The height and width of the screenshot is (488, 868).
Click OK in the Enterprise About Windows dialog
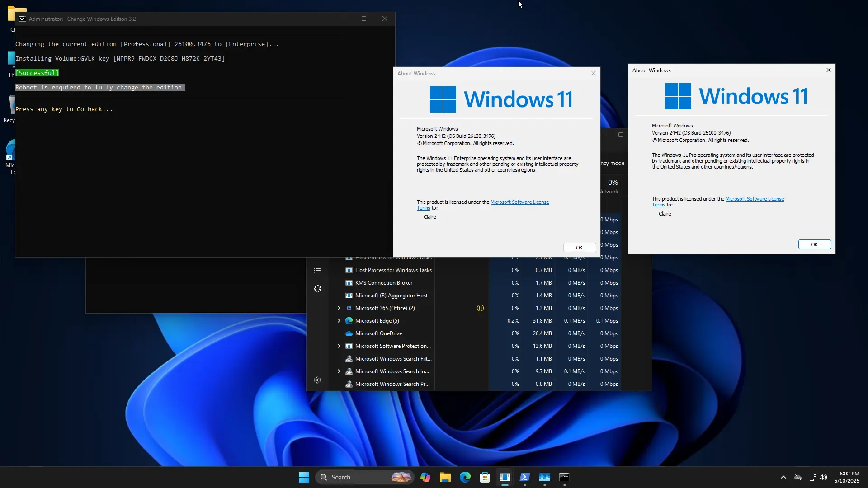coord(579,248)
